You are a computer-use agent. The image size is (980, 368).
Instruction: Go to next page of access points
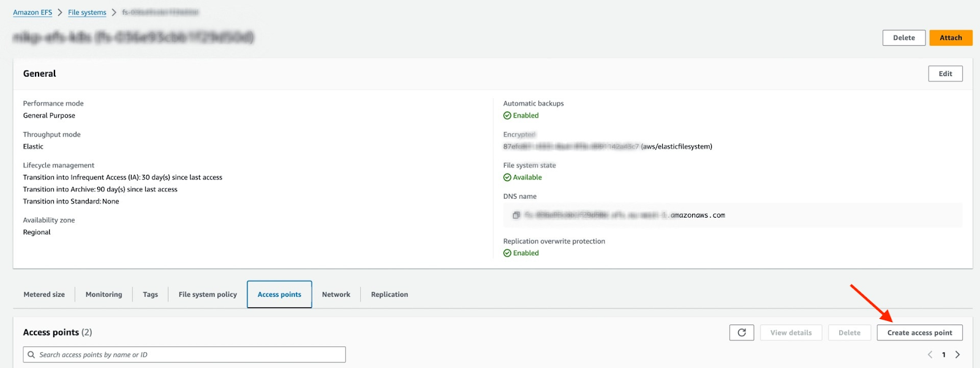[x=957, y=355]
